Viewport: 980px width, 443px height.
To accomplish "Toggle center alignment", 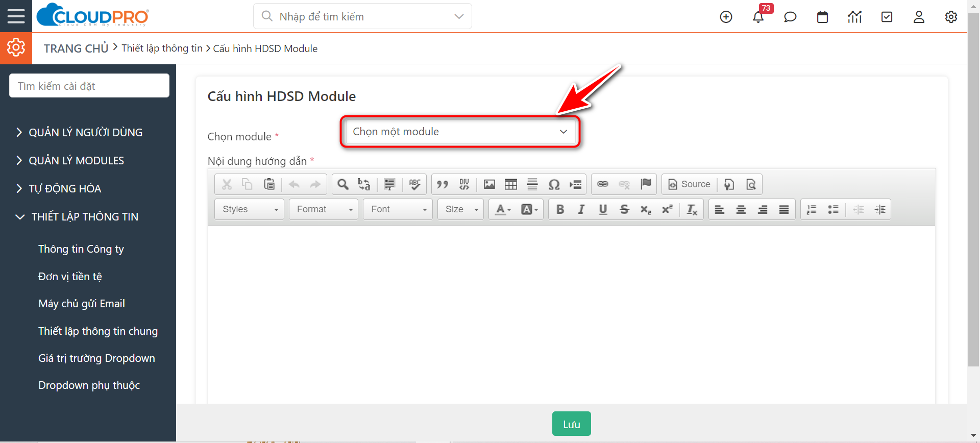I will tap(741, 209).
